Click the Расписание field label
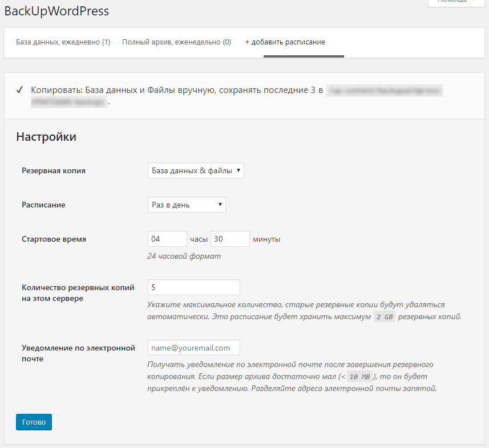 pos(43,205)
